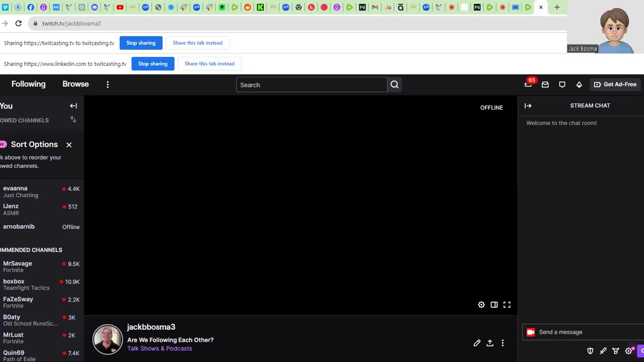Reload the page in the browser toolbar
Image resolution: width=644 pixels, height=362 pixels.
click(19, 23)
